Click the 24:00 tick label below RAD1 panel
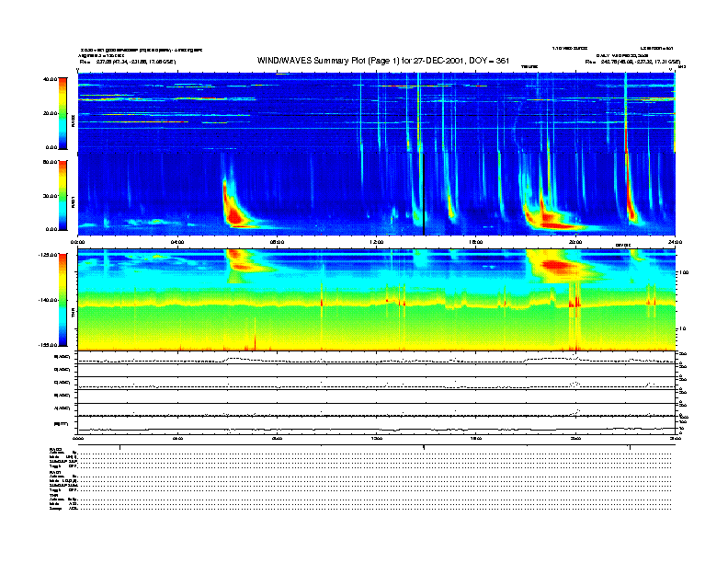The image size is (728, 563). pyautogui.click(x=675, y=242)
